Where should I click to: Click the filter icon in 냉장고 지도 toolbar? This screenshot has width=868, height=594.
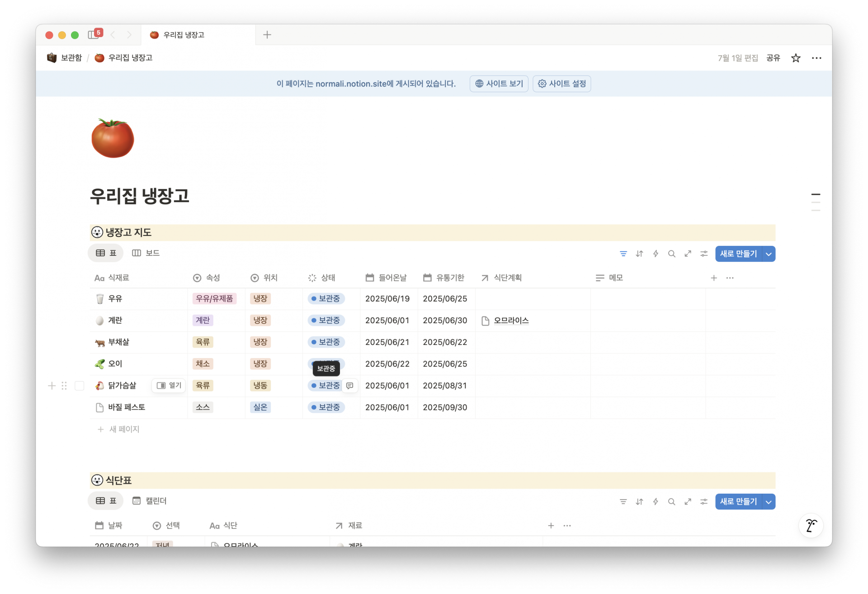(x=623, y=254)
